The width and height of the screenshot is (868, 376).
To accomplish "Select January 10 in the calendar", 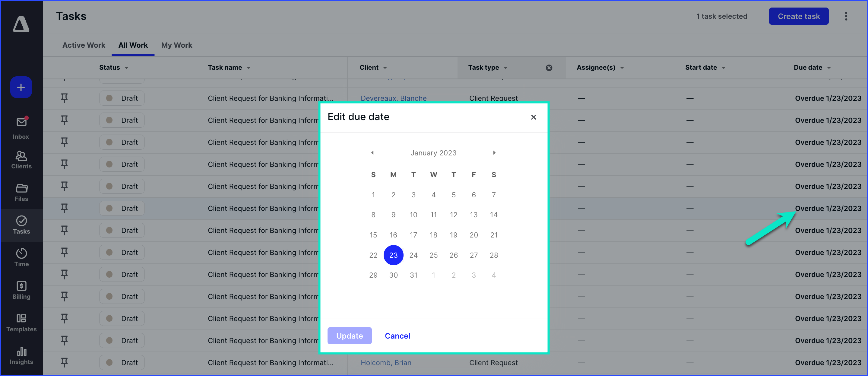I will click(413, 215).
